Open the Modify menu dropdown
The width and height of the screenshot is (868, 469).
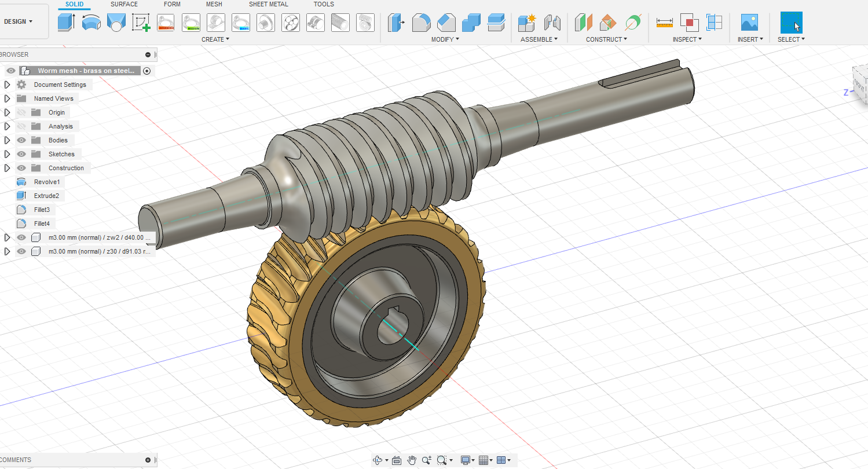pyautogui.click(x=445, y=39)
